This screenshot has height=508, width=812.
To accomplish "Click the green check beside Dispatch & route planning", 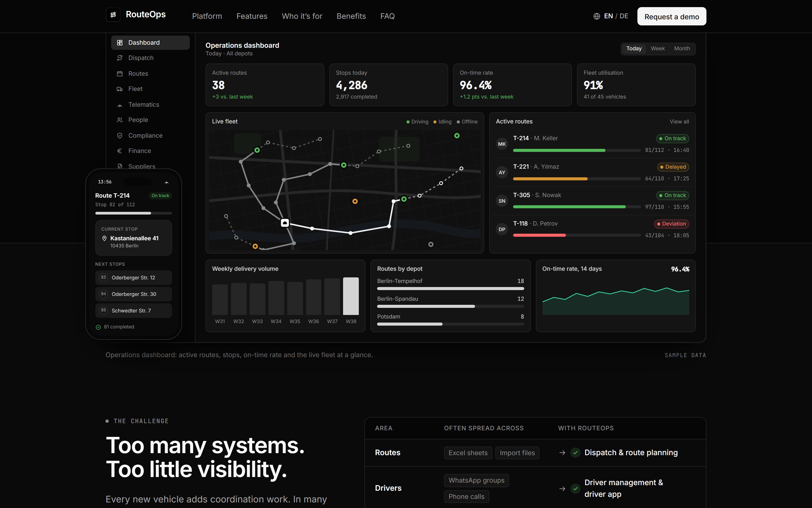I will tap(576, 453).
